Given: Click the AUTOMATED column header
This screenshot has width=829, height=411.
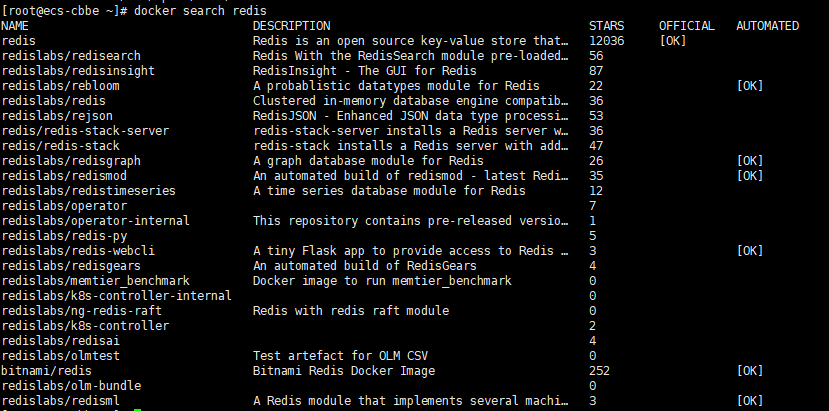Looking at the screenshot, I should pyautogui.click(x=768, y=26).
